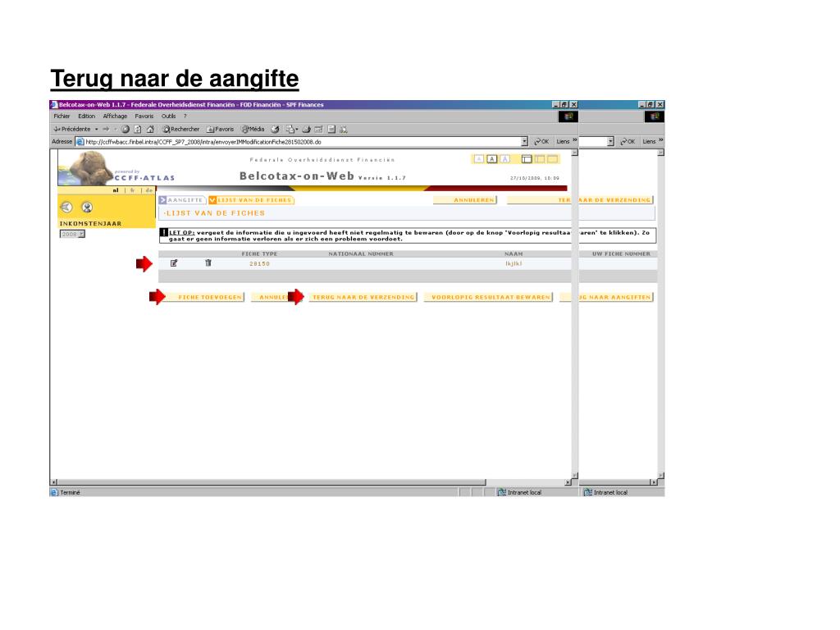Viewport: 840px width, 630px height.
Task: Click Liens in the back window toolbar
Action: pos(649,141)
